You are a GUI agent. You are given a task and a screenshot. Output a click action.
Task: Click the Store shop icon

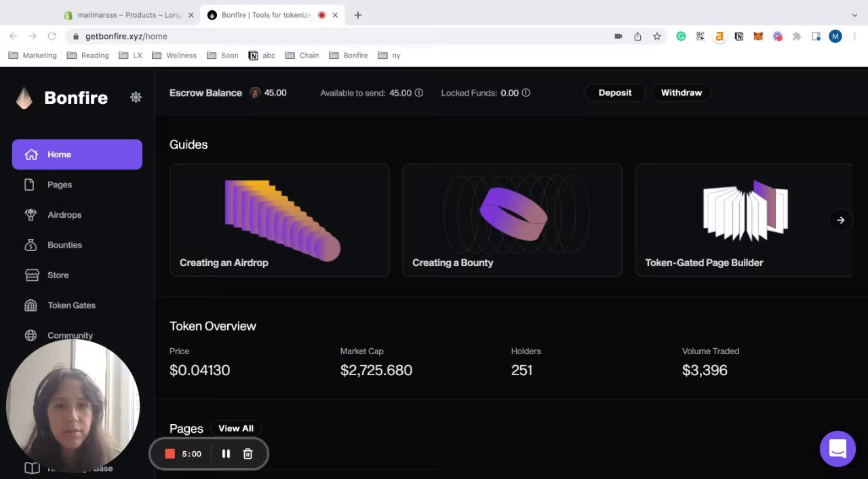32,275
